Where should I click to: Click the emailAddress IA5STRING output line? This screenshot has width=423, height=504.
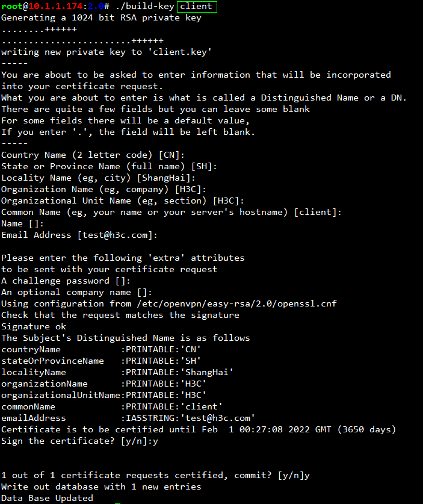click(x=128, y=418)
